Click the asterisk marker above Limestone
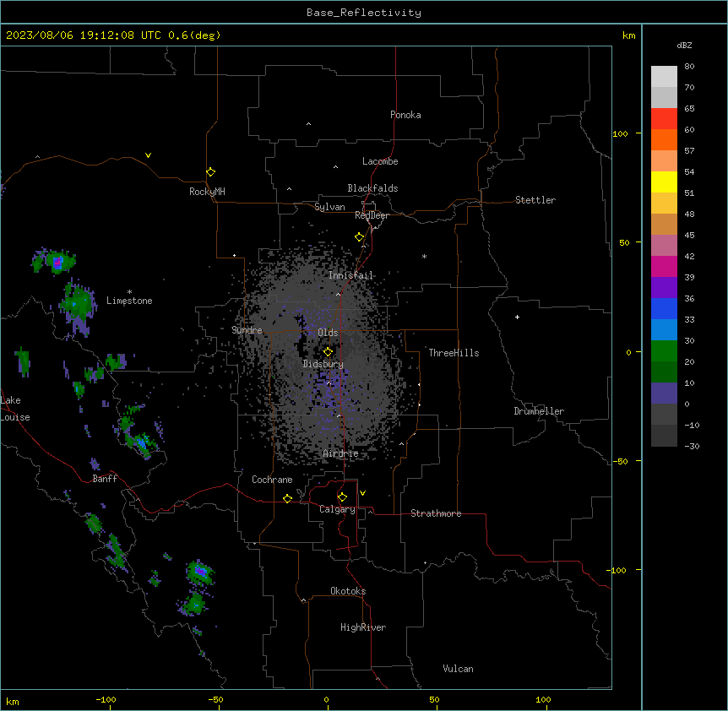This screenshot has width=728, height=711. (129, 292)
